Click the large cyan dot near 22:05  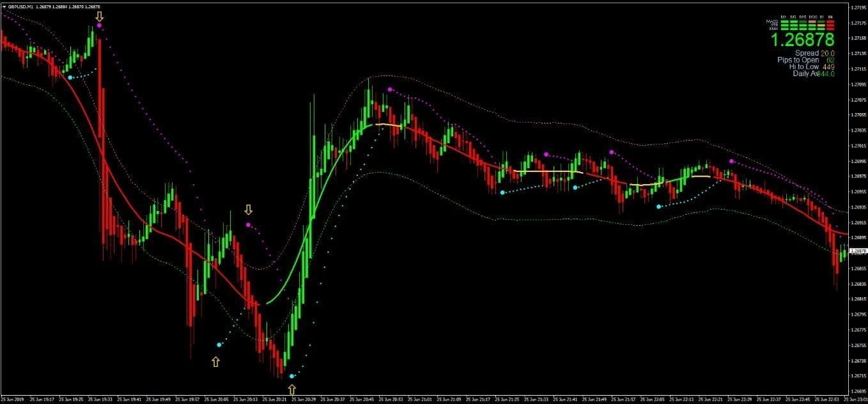point(658,206)
